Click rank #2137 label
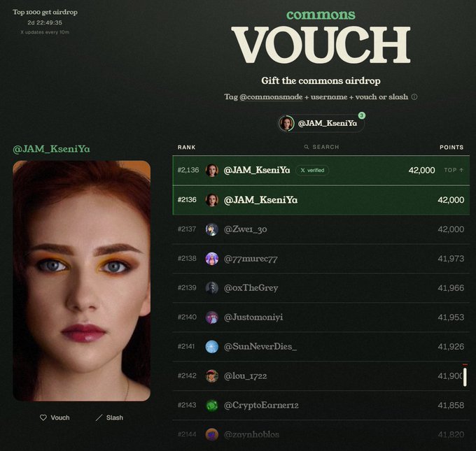This screenshot has height=451, width=476. (187, 229)
